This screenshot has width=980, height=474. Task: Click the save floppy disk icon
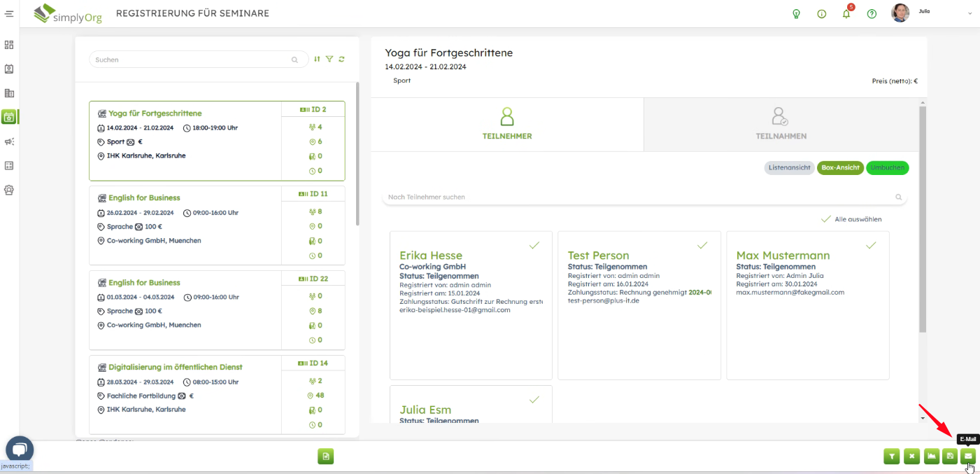pos(950,456)
